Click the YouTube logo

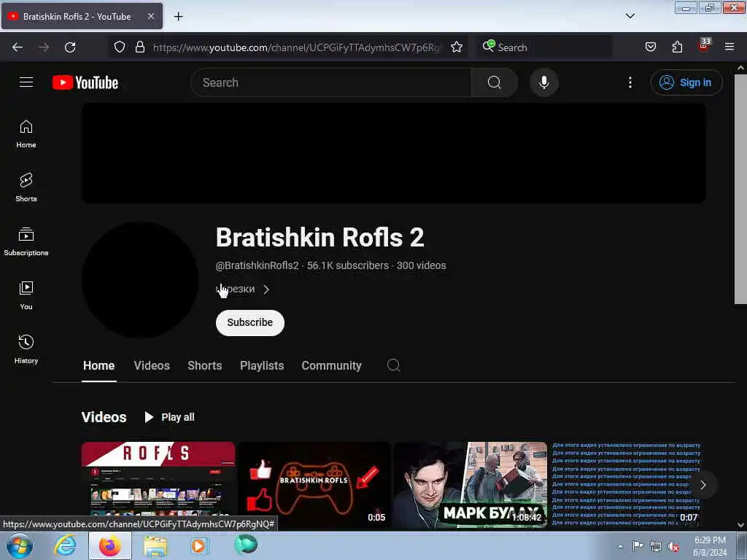pyautogui.click(x=85, y=82)
